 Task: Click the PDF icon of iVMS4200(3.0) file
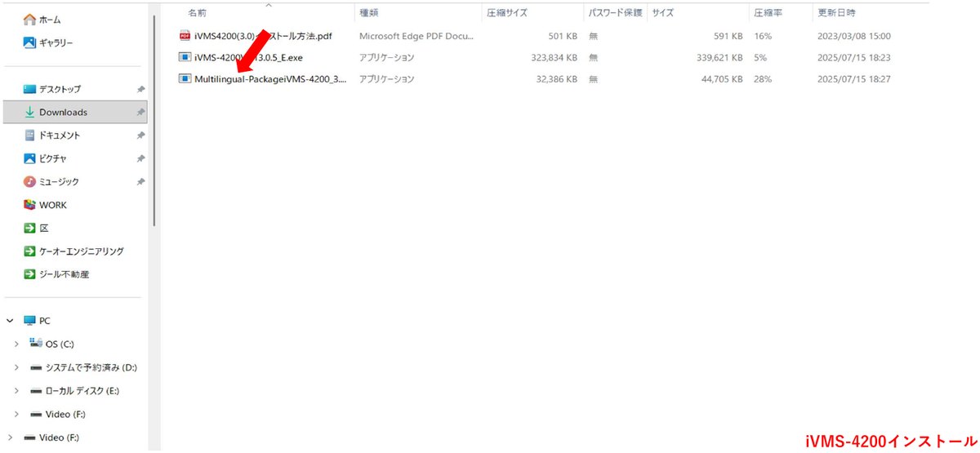click(185, 36)
